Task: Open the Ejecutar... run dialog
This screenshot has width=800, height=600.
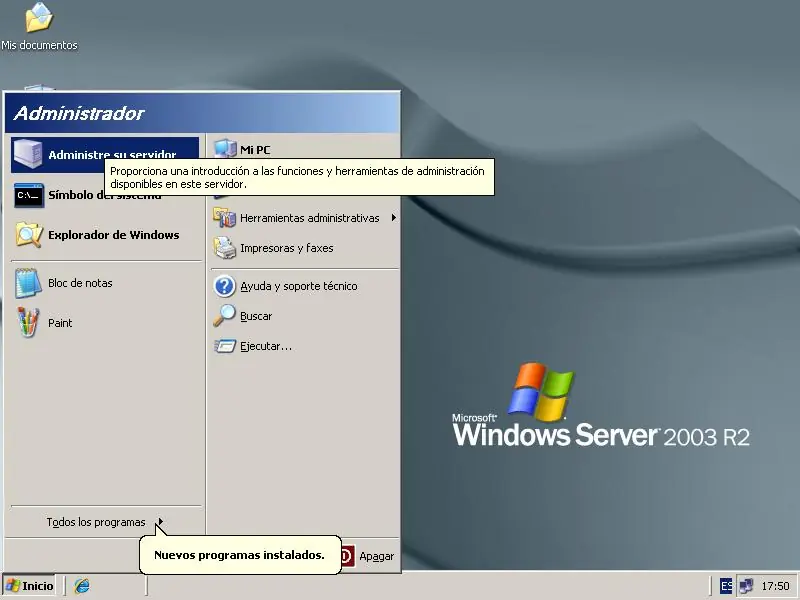Action: point(305,346)
